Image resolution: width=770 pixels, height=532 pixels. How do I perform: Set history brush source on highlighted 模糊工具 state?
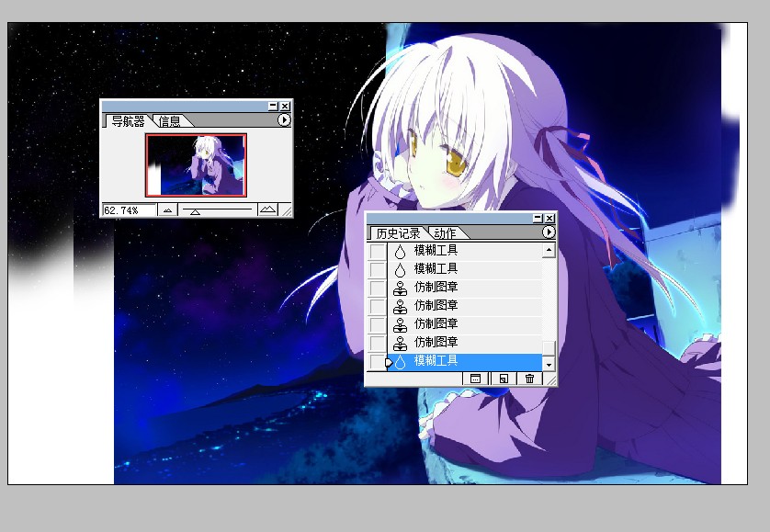click(377, 361)
